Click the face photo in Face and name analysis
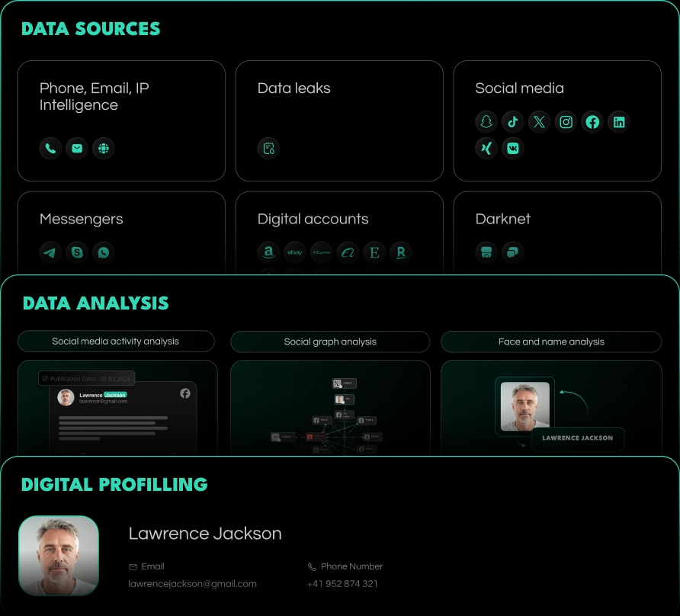The height and width of the screenshot is (616, 680). point(525,406)
